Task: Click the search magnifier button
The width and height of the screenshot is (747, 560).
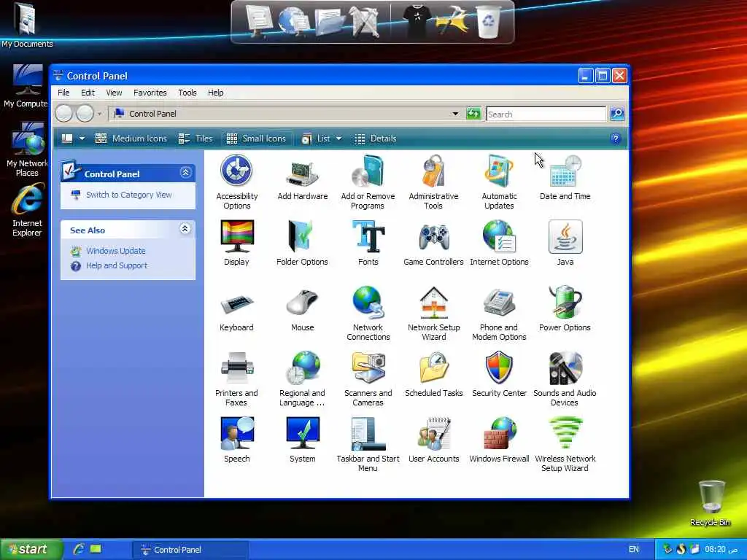Action: pos(617,113)
